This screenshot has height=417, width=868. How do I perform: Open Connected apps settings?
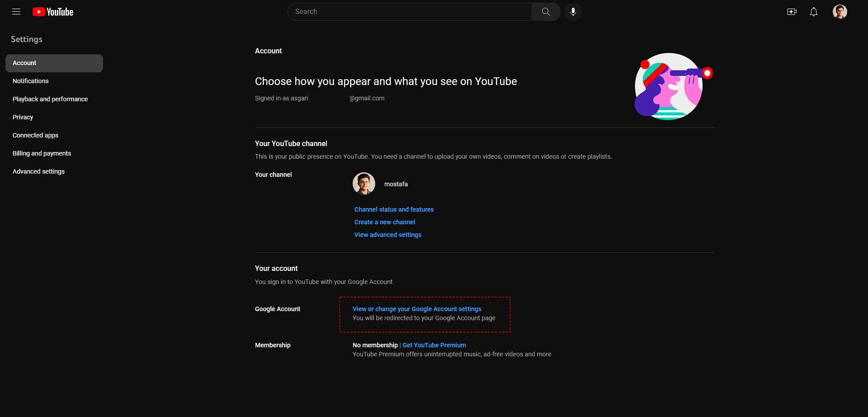pyautogui.click(x=54, y=135)
